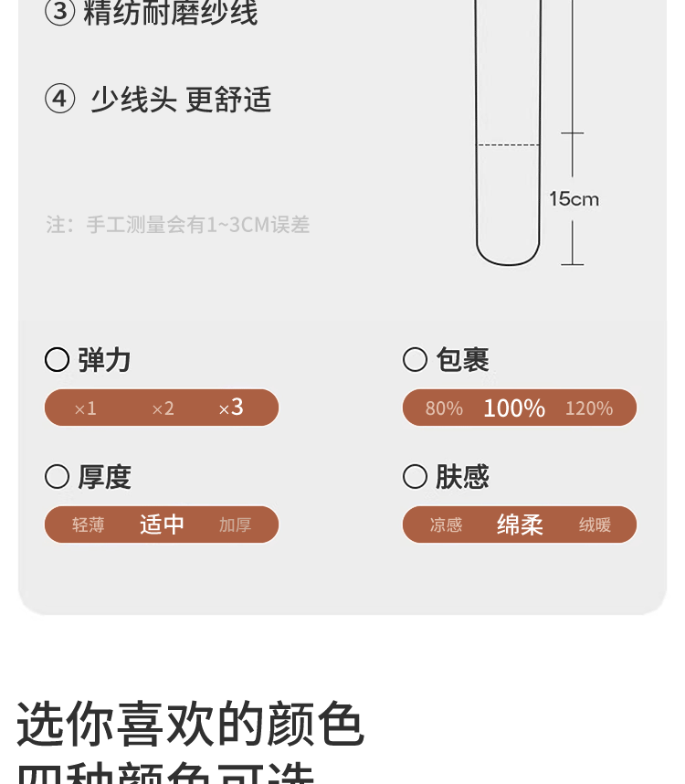The image size is (685, 784).
Task: Select the ×3 elasticity option
Action: coord(231,408)
